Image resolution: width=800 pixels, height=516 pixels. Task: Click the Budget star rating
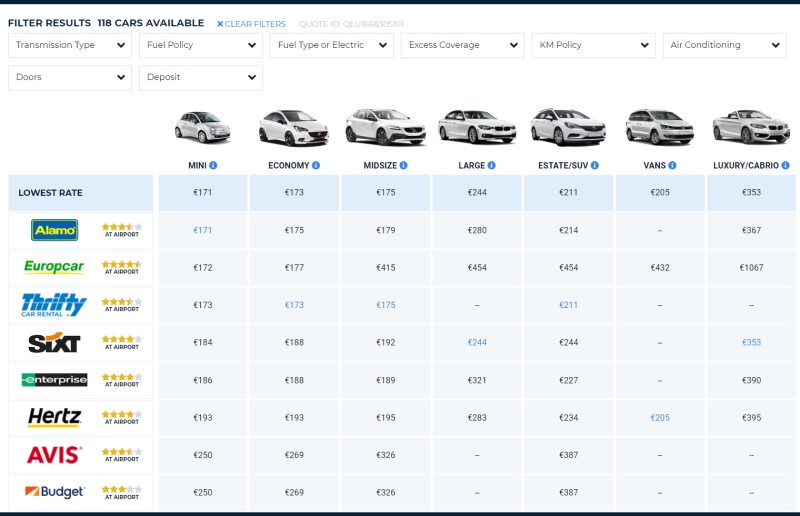click(x=122, y=489)
